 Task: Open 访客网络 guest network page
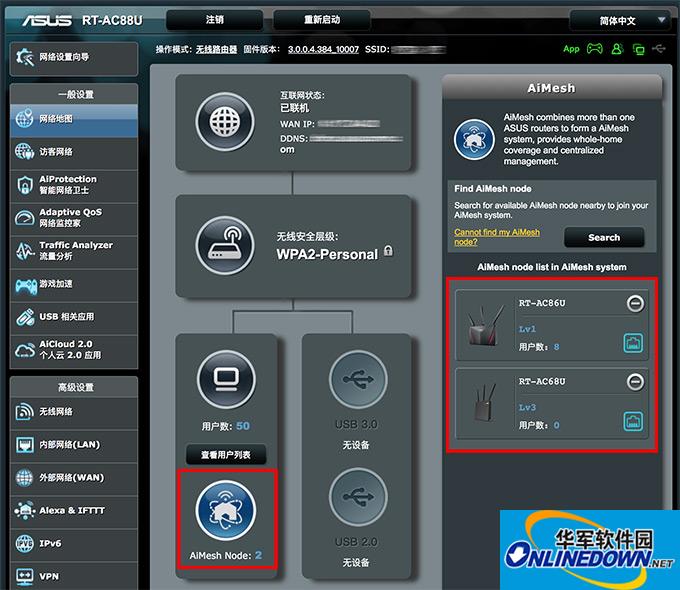(73, 152)
